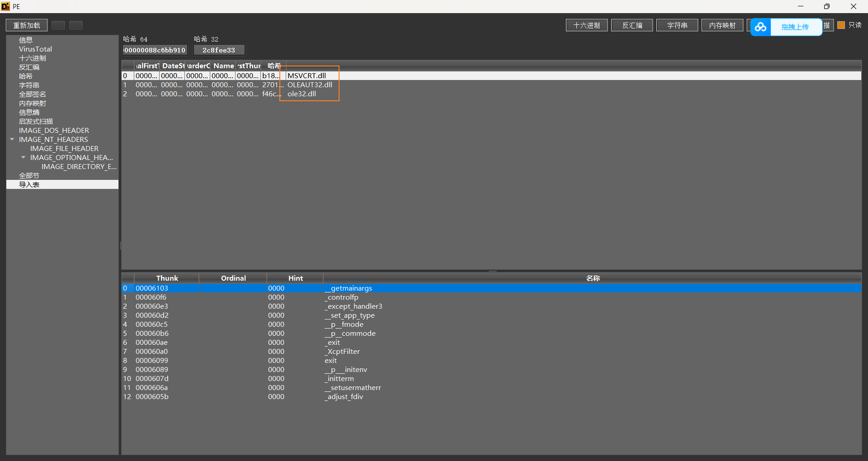Select IMAGE_DOS_HEADER in the sidebar
This screenshot has height=461, width=868.
[54, 130]
